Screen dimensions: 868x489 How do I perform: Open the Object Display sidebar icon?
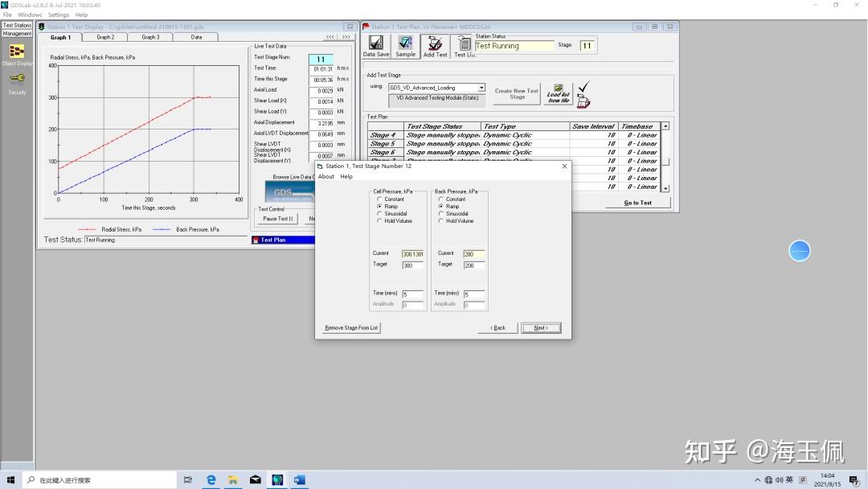coord(17,51)
